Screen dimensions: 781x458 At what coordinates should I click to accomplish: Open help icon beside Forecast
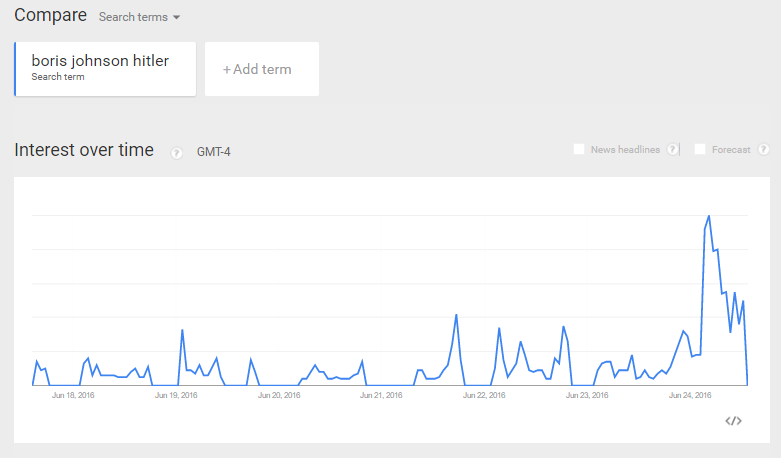763,149
